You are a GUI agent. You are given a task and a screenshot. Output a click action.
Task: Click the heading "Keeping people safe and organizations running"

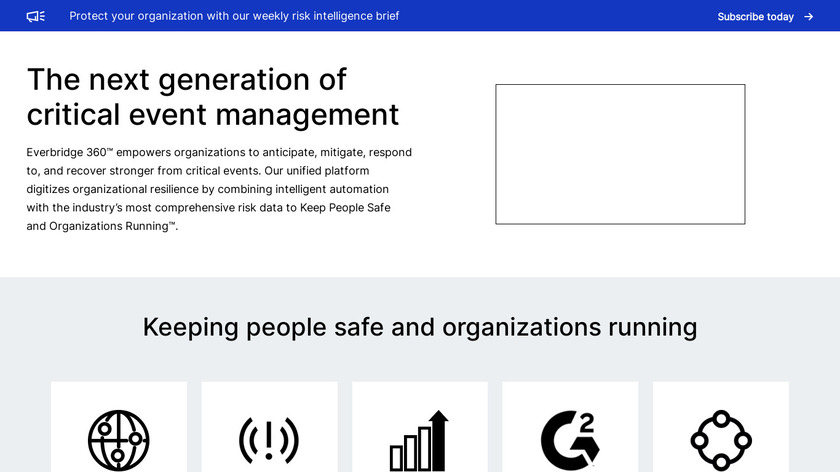point(420,327)
